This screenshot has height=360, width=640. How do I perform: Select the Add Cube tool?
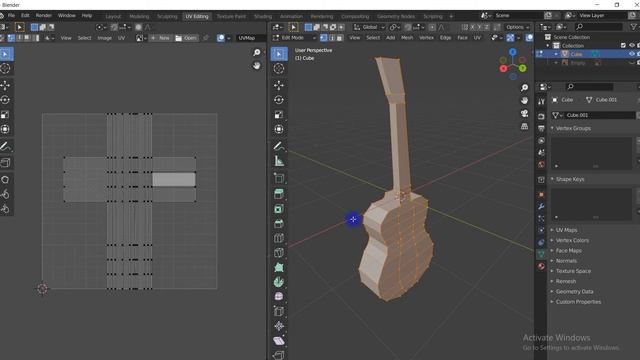(x=279, y=178)
